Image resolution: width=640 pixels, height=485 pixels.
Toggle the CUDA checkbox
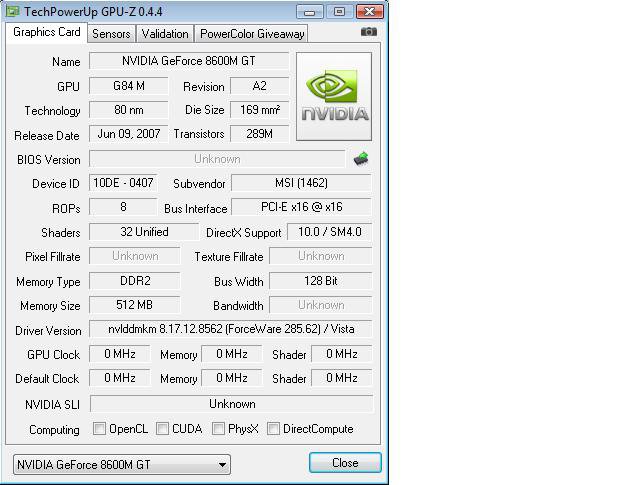162,429
